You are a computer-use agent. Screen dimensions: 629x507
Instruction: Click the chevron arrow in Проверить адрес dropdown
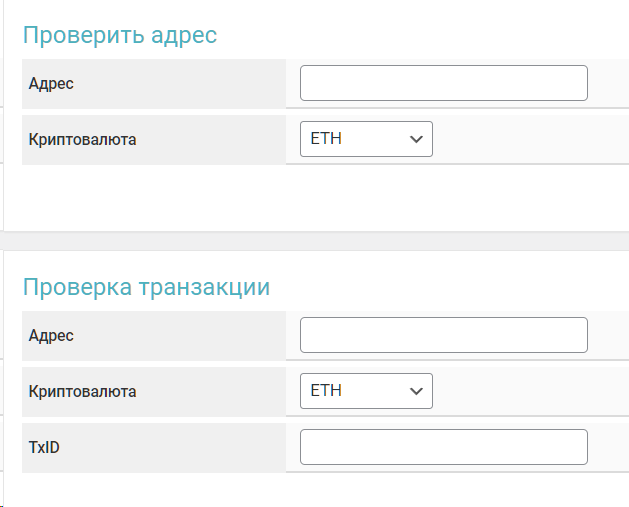pos(417,140)
